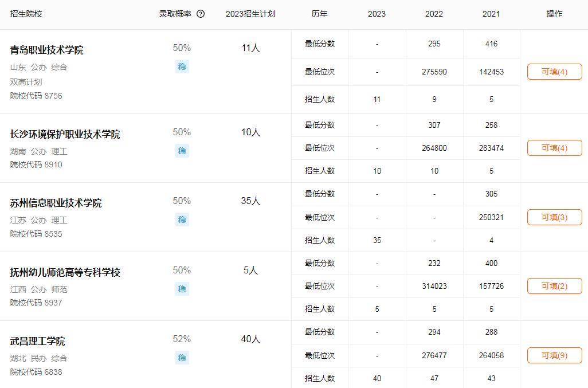Click the 院校代码 8756 text

pos(36,96)
